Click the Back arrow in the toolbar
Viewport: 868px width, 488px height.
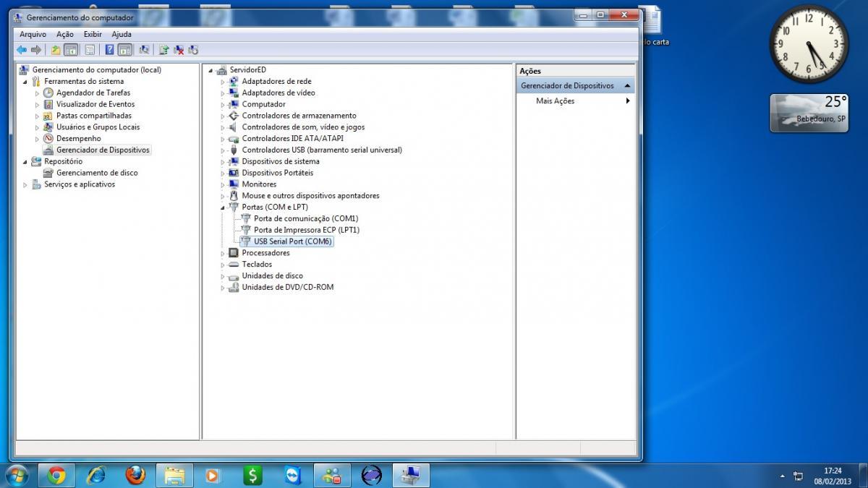[22, 50]
